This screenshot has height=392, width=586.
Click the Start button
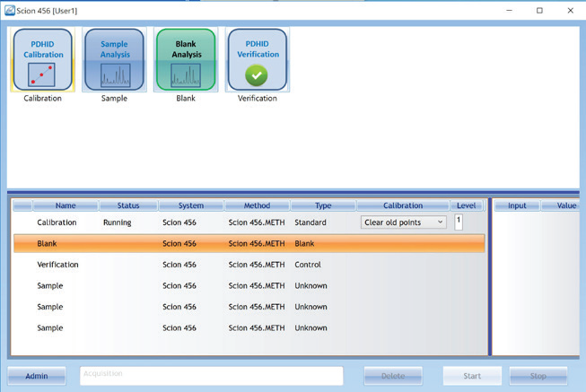click(472, 376)
